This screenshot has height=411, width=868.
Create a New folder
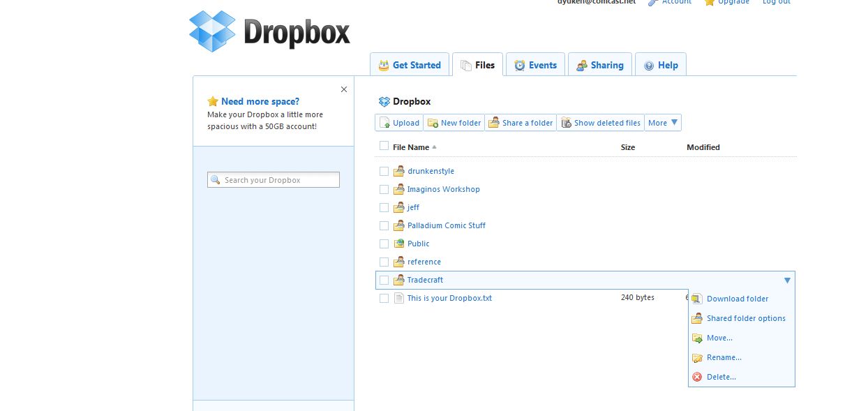(x=454, y=123)
